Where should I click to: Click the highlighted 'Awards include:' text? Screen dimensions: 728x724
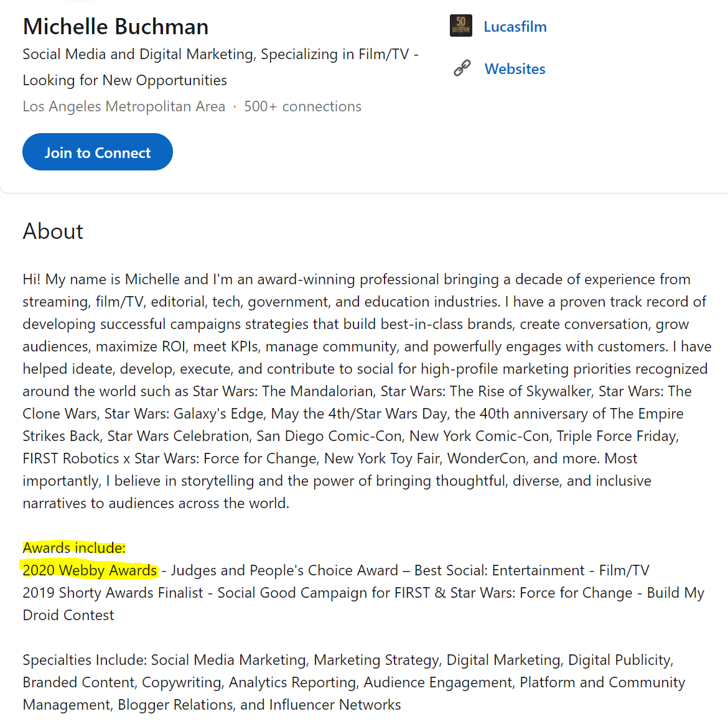pyautogui.click(x=74, y=547)
